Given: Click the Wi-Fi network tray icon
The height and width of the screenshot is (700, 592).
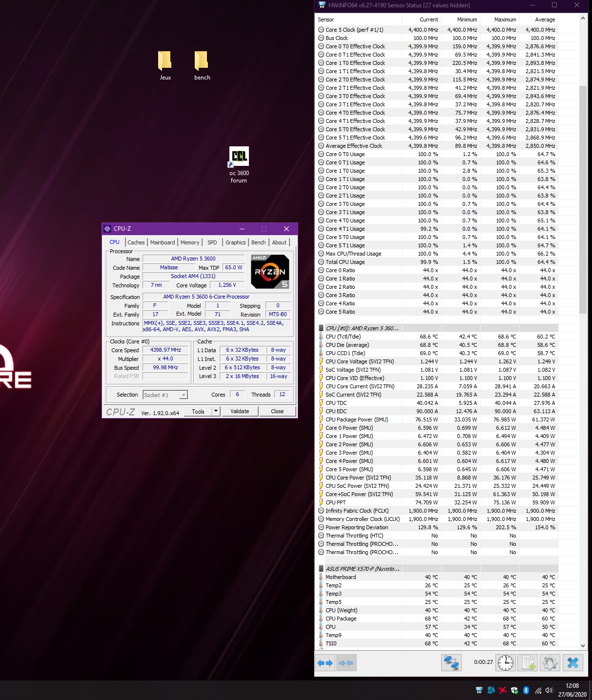Looking at the screenshot, I should tap(538, 690).
